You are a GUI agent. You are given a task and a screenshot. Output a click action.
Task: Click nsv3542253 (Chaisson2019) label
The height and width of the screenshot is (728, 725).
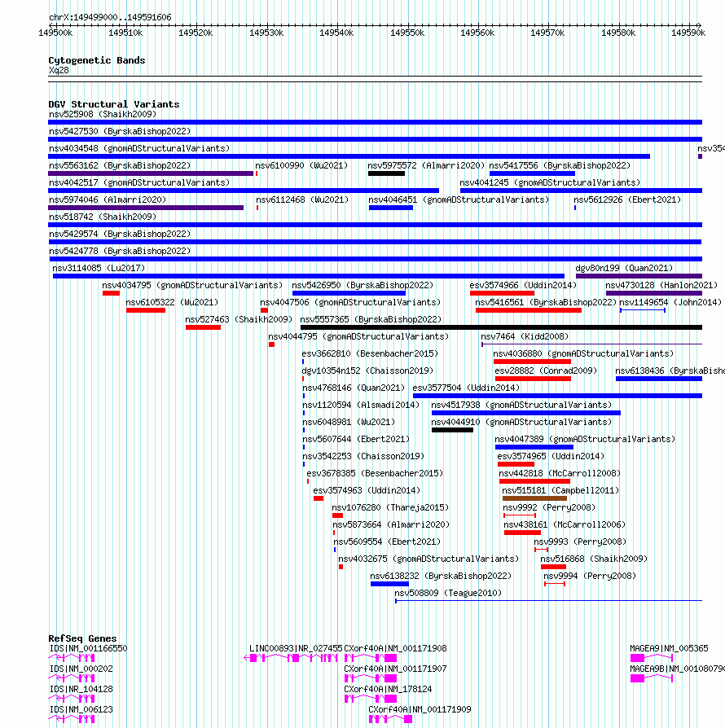(x=363, y=457)
